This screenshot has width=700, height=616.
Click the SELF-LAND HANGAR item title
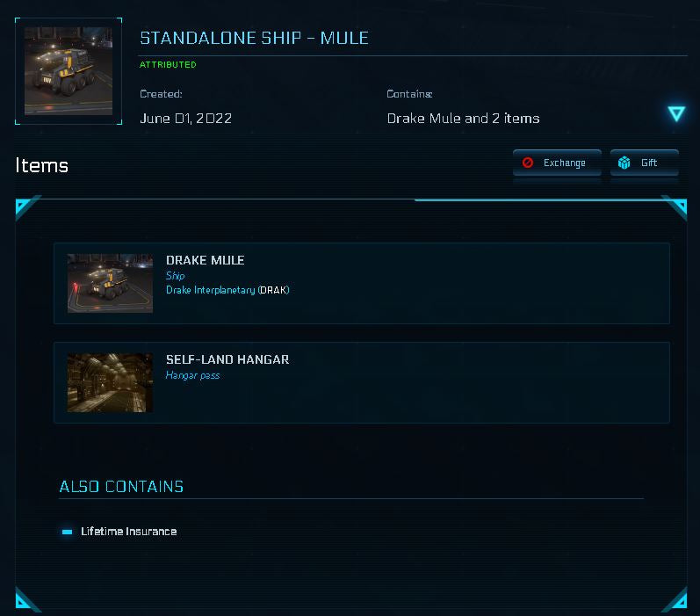(x=227, y=359)
